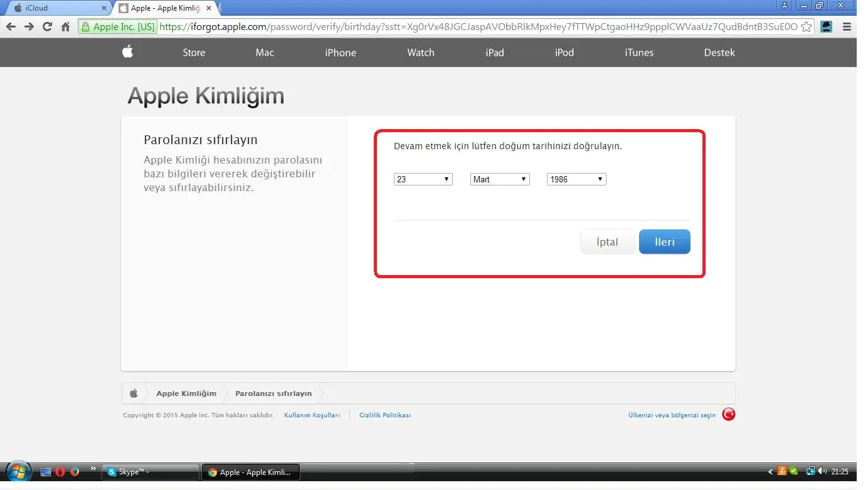The height and width of the screenshot is (490, 868).
Task: Click the İptal button
Action: pyautogui.click(x=606, y=241)
